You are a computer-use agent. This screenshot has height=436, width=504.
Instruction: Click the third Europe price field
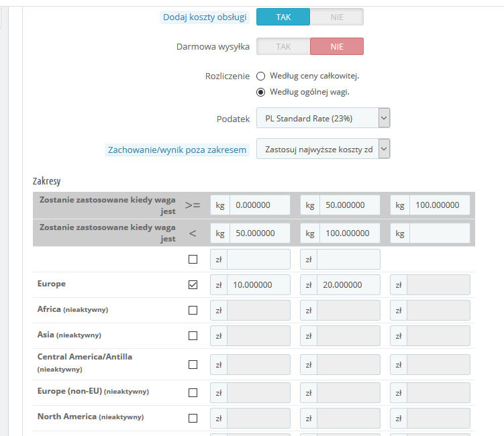coord(438,284)
